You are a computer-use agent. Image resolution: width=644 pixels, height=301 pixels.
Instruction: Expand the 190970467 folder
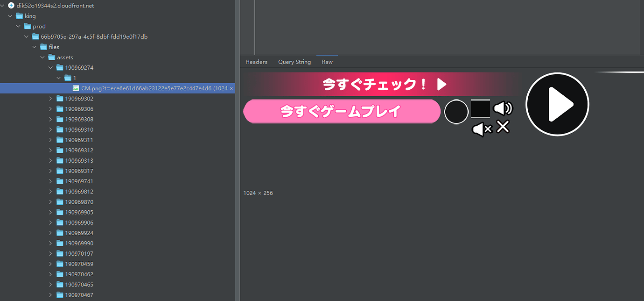(x=50, y=294)
